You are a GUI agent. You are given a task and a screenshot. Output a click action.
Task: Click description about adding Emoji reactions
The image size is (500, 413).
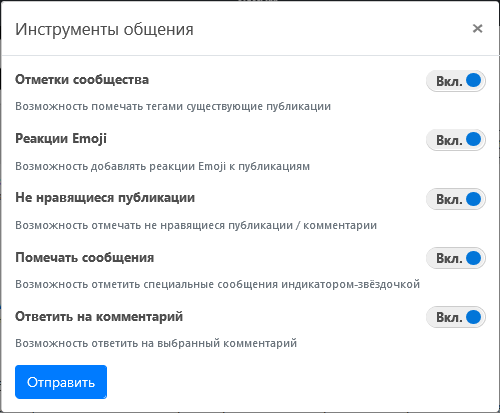(163, 166)
